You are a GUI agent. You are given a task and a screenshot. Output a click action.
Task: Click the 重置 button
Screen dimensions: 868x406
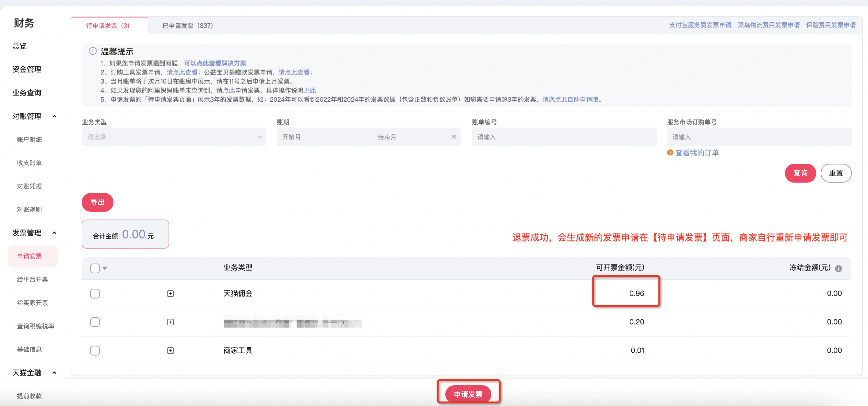pos(836,173)
